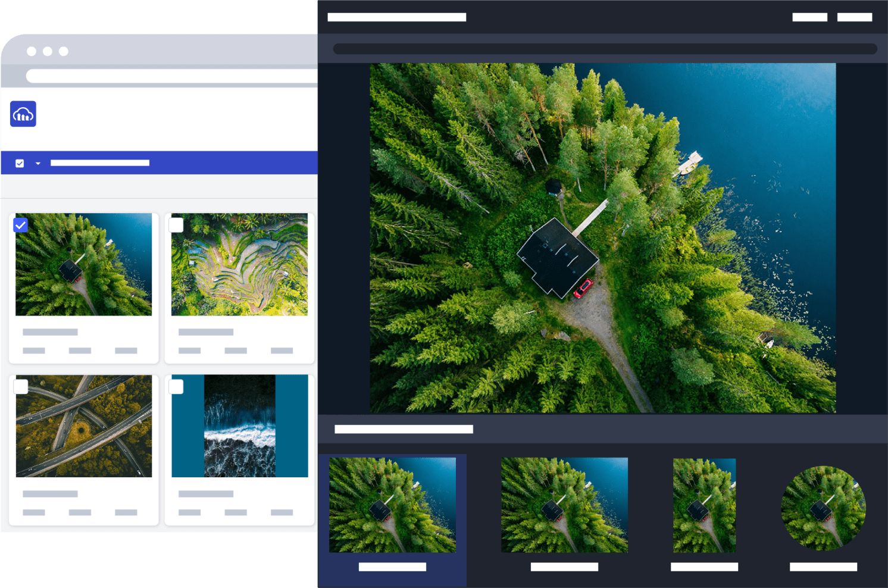Click the dark search bar above large image
The image size is (888, 588).
coord(604,49)
